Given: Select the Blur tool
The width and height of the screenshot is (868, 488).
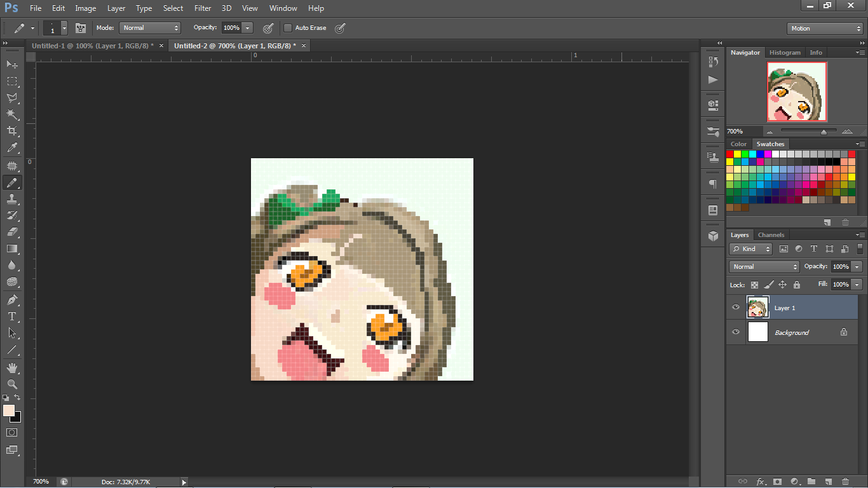Looking at the screenshot, I should (12, 265).
